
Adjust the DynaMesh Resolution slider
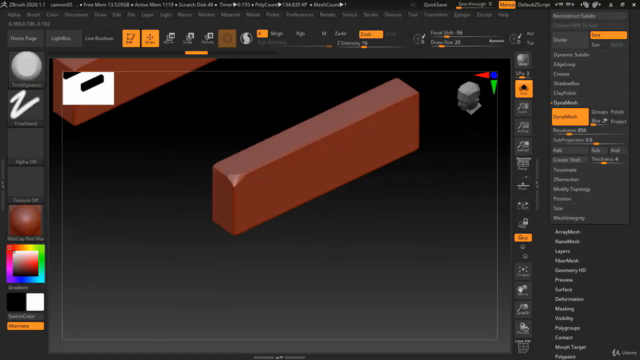pyautogui.click(x=589, y=131)
